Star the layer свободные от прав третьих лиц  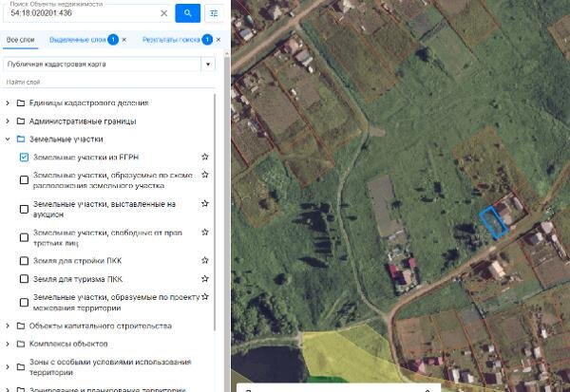(x=205, y=232)
